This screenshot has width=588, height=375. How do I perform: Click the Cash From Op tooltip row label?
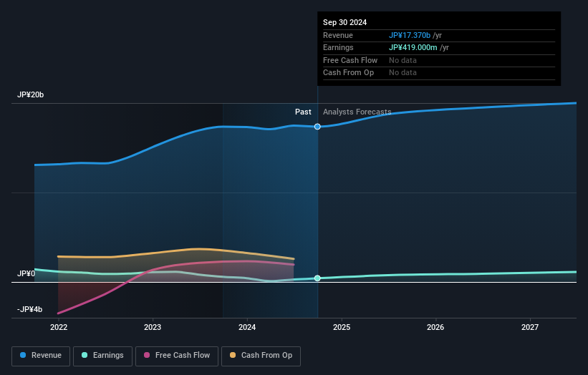pos(348,73)
